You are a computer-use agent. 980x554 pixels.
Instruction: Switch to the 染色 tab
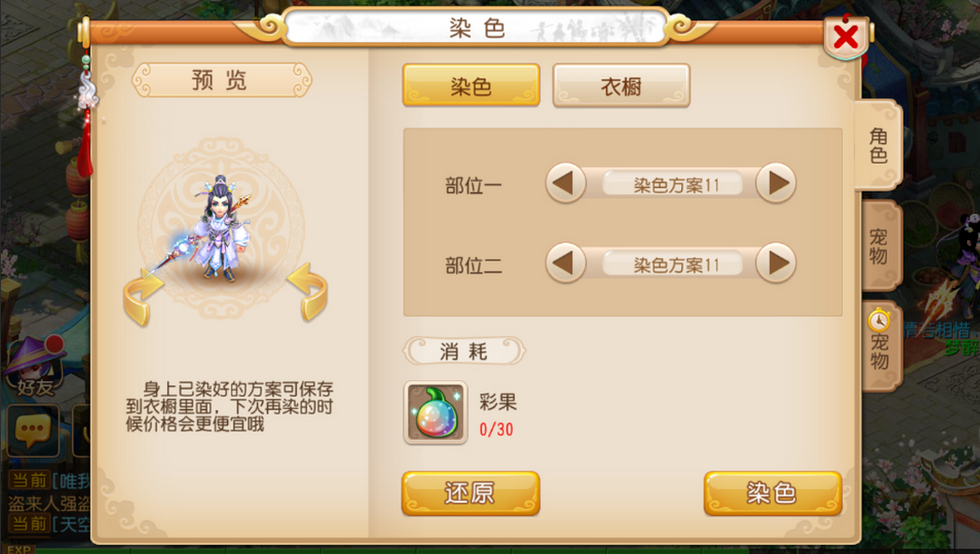tap(471, 85)
